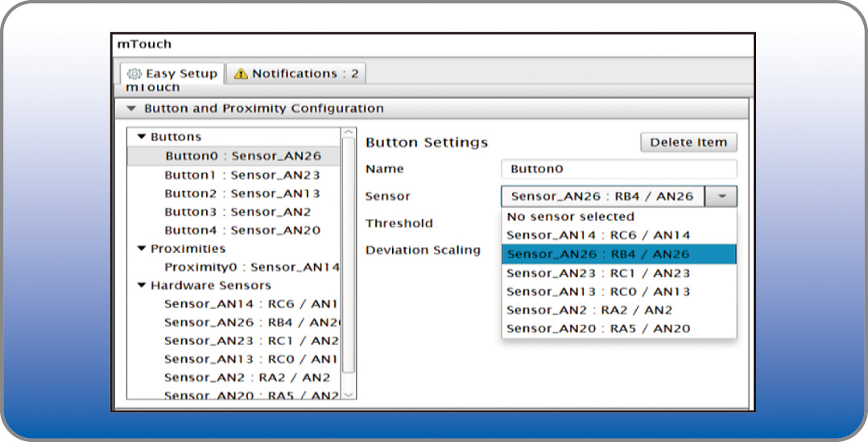Open Proximity0 : Sensor_AN14 tree item

251,267
